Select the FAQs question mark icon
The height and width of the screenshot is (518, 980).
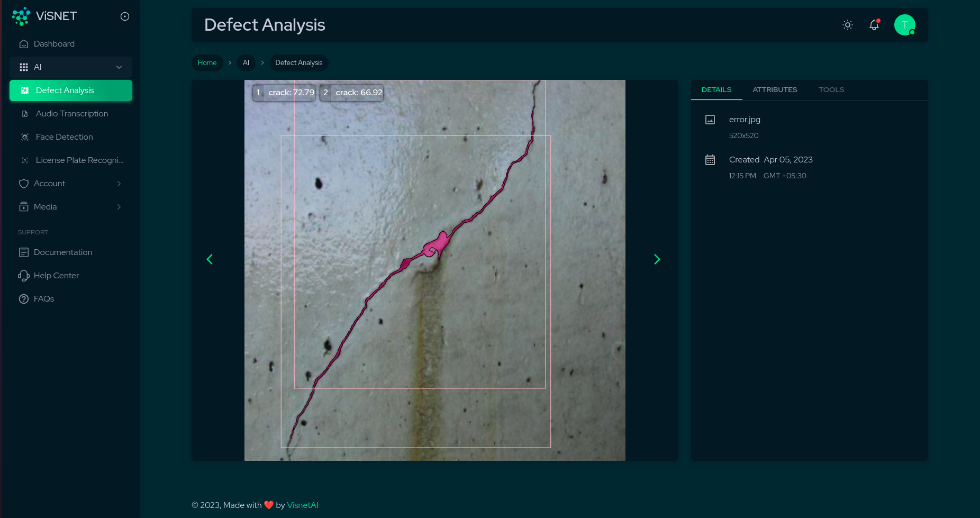[24, 298]
